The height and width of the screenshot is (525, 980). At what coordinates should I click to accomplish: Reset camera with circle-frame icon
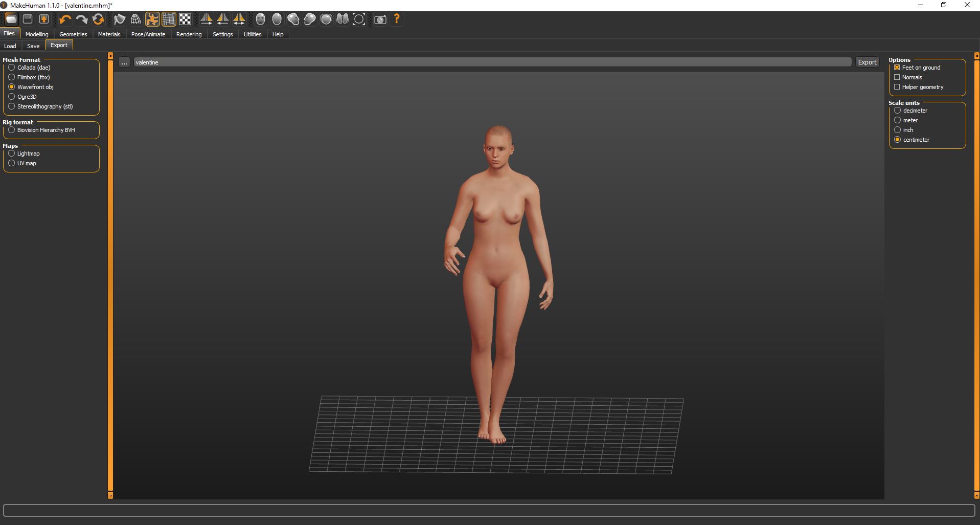click(x=359, y=19)
